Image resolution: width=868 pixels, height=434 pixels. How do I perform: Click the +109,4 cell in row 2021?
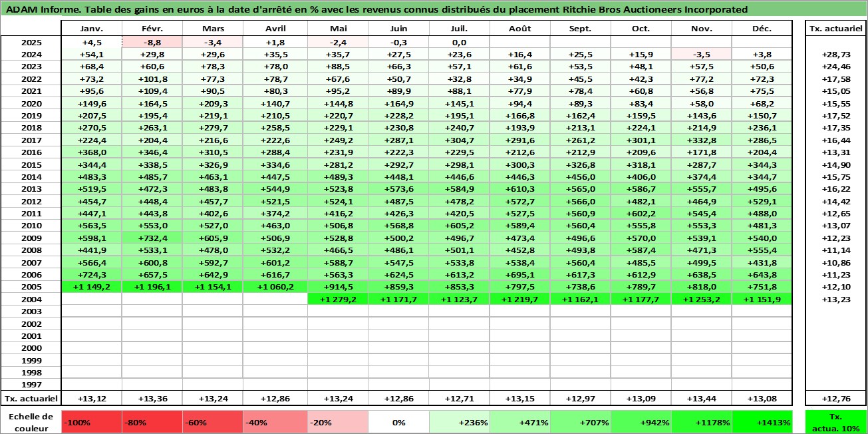click(x=152, y=91)
